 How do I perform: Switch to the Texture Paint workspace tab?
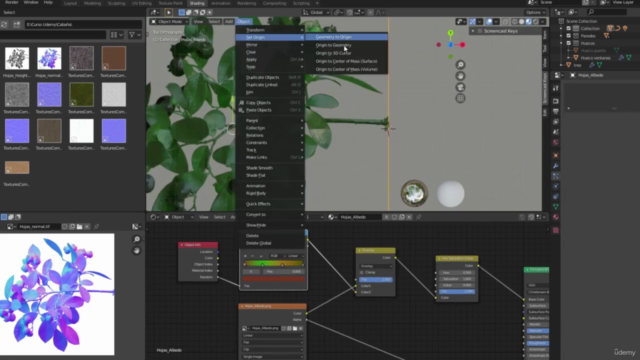pyautogui.click(x=170, y=3)
